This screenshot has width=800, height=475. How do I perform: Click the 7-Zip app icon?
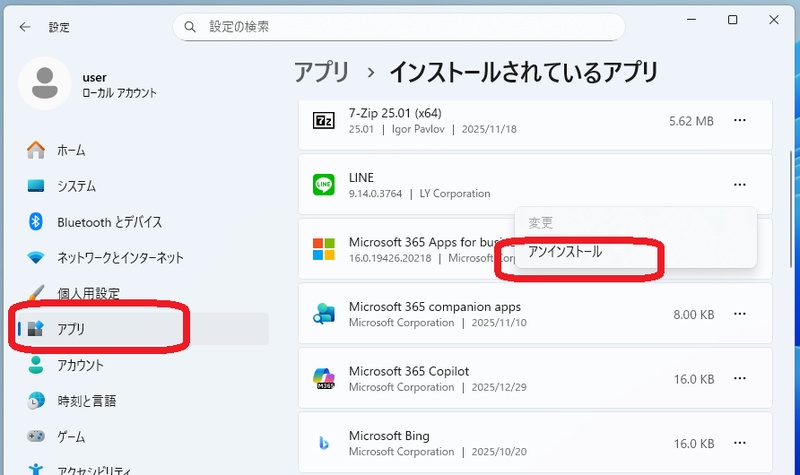coord(323,121)
